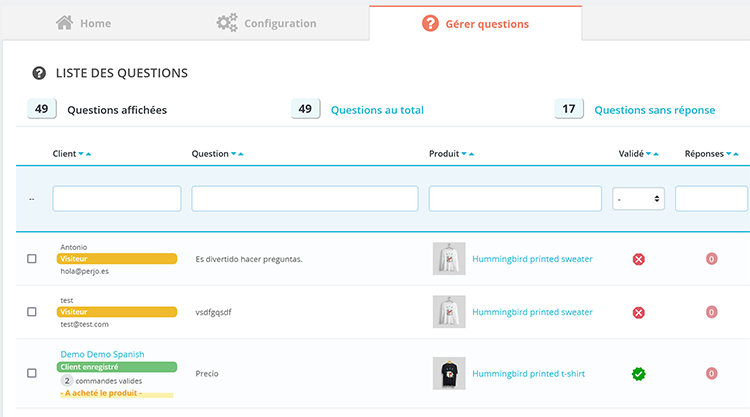Show Questions sans réponse filter

coord(654,110)
